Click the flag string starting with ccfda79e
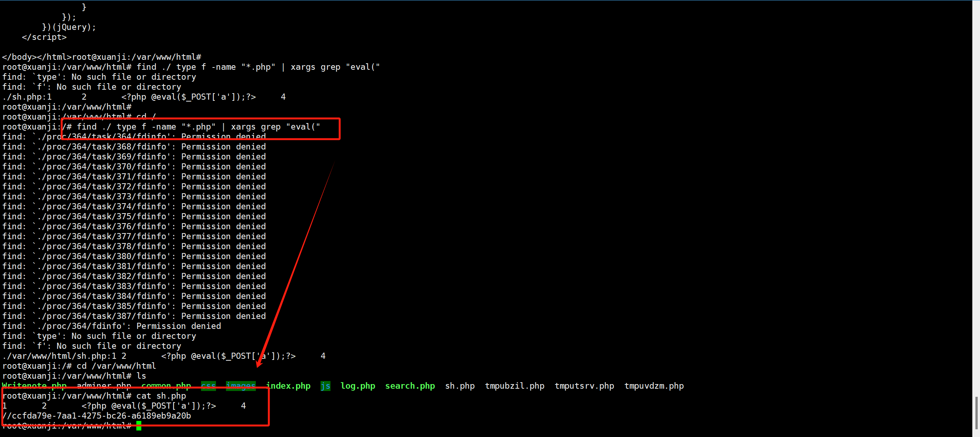This screenshot has width=980, height=437. [x=101, y=416]
